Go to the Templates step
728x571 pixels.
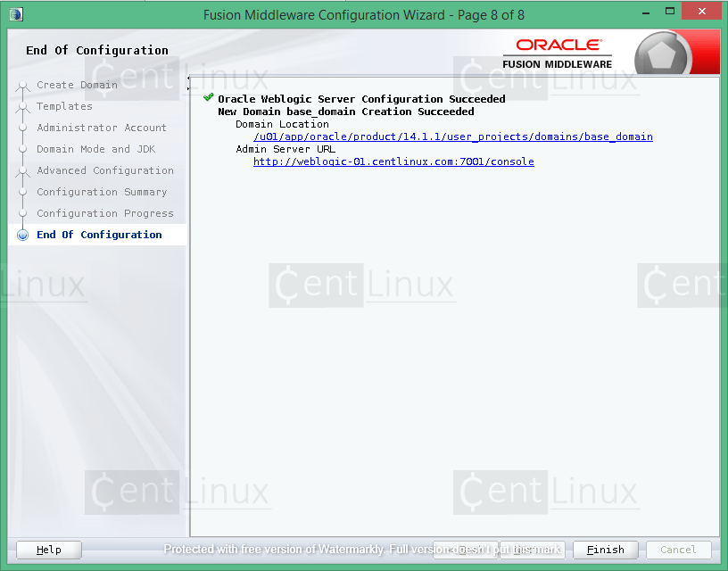64,106
